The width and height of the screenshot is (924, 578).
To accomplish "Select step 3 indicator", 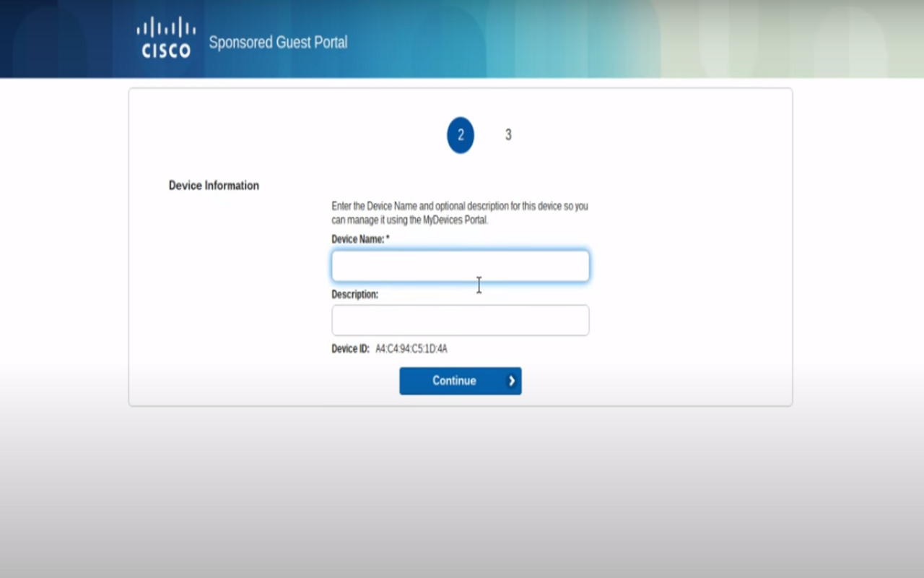I will click(508, 135).
